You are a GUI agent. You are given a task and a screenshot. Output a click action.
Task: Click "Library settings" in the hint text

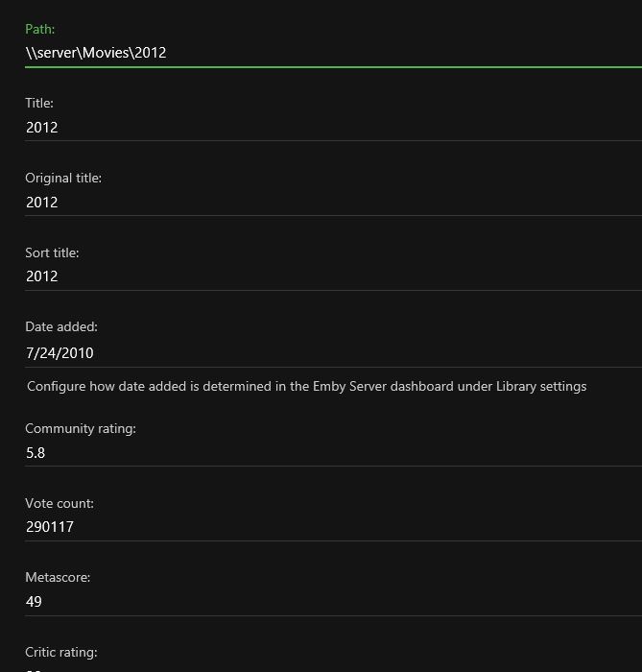pyautogui.click(x=541, y=386)
